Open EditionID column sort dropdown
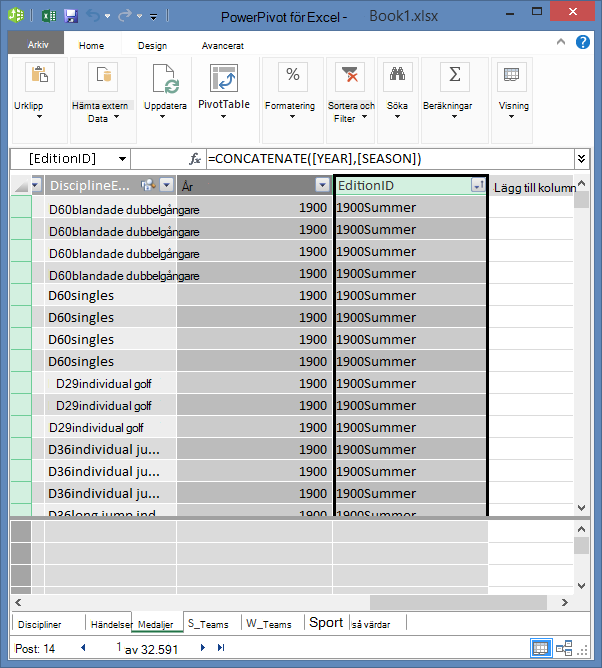This screenshot has width=602, height=668. point(478,185)
